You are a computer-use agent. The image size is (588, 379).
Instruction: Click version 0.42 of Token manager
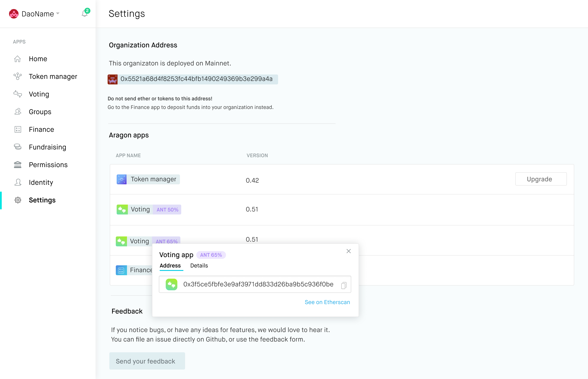[252, 180]
